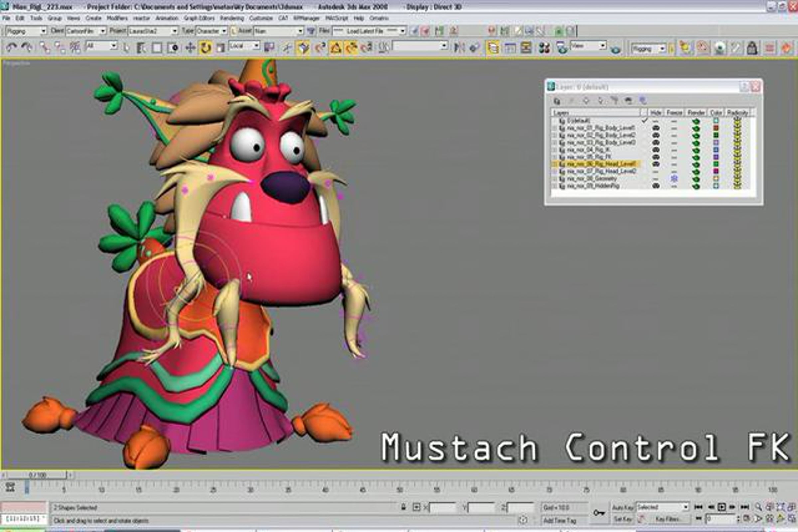This screenshot has height=532, width=798.
Task: Choose the Rectangular Selection Region tool
Action: pos(157,48)
